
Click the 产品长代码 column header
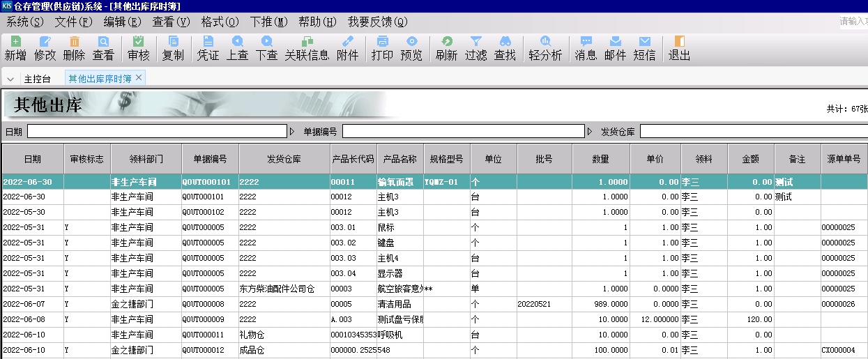click(353, 159)
